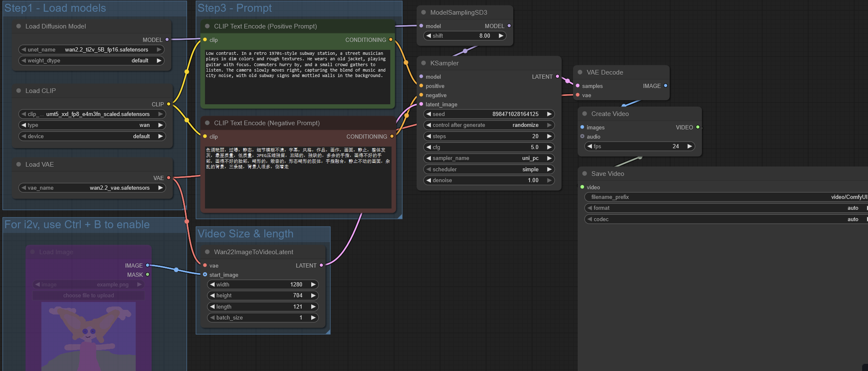Click the Load VAE output connector dot

pyautogui.click(x=169, y=178)
